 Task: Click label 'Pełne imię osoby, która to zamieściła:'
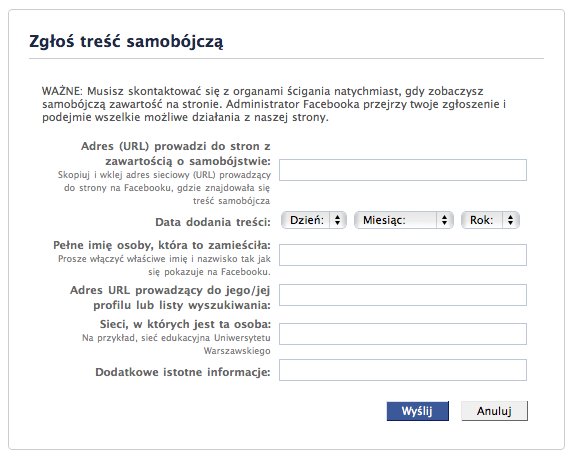tap(162, 245)
